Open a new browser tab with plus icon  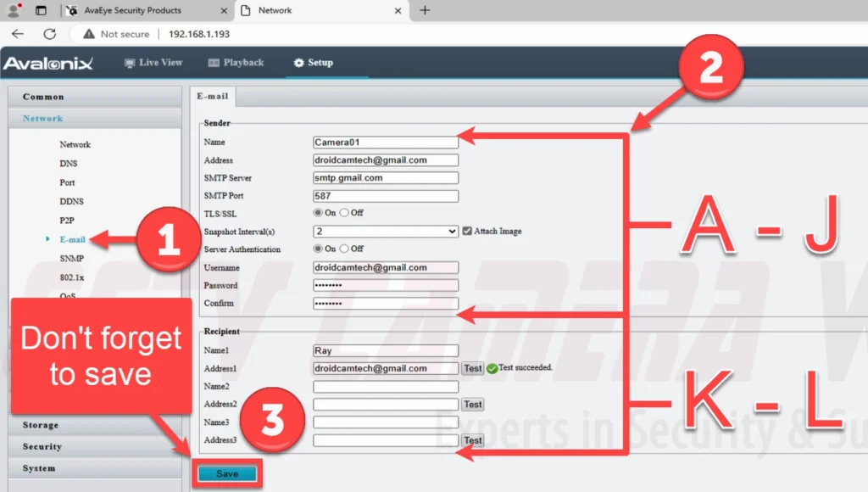[425, 10]
